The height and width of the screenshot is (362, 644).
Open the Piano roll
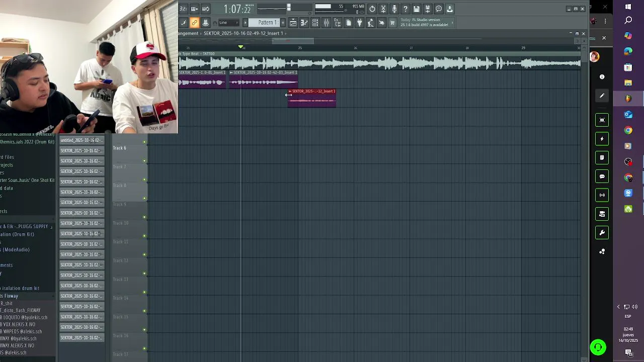304,23
